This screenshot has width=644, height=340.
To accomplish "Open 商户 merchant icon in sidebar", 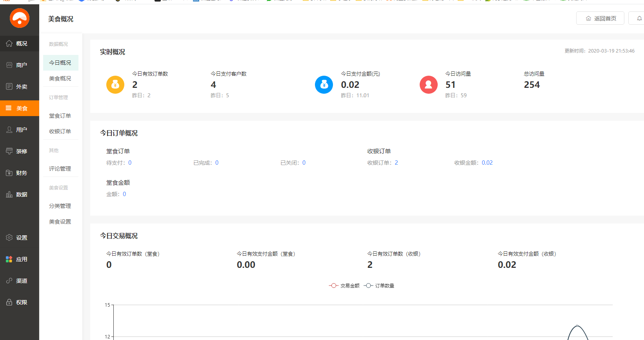I will coord(9,65).
